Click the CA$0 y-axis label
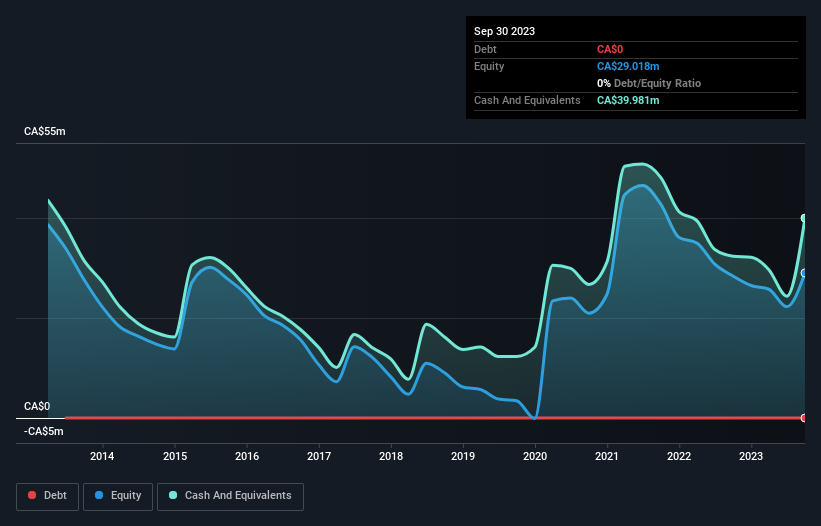 [x=37, y=407]
